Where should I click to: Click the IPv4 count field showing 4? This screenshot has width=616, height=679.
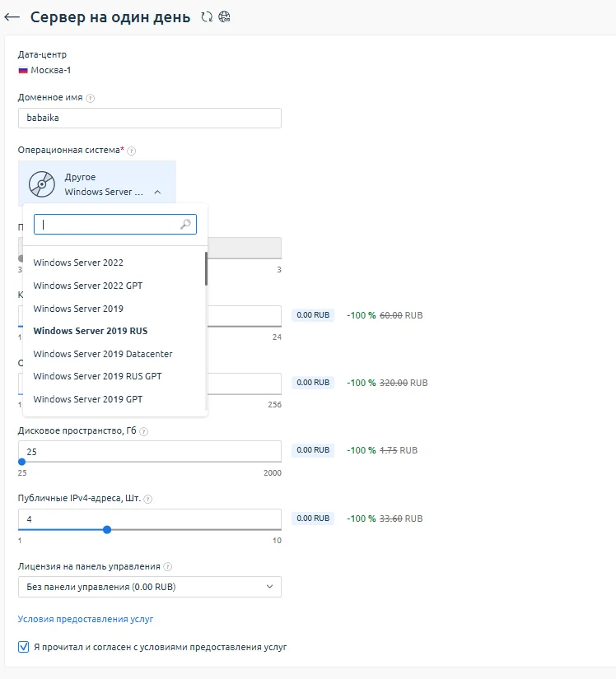click(149, 519)
